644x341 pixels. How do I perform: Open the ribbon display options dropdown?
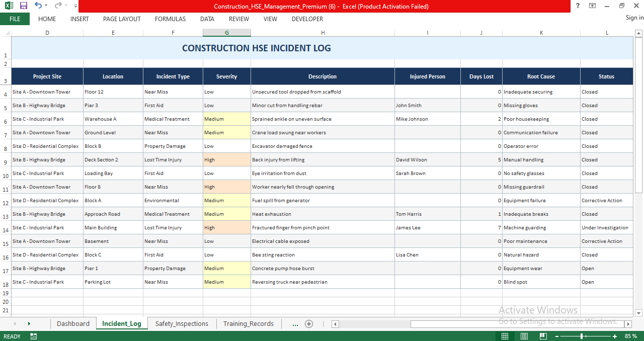tap(592, 6)
